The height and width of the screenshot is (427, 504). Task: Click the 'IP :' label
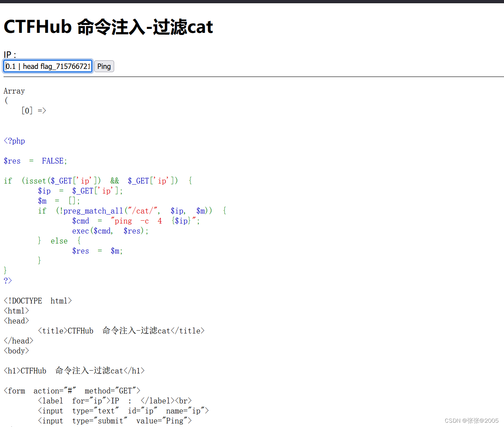point(10,55)
